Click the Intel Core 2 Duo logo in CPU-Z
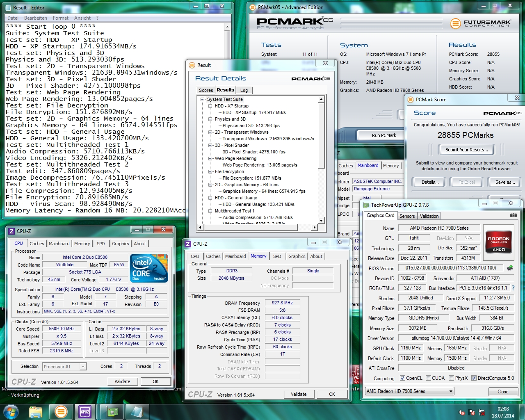Screen dimensions: 525x420 (x=149, y=268)
